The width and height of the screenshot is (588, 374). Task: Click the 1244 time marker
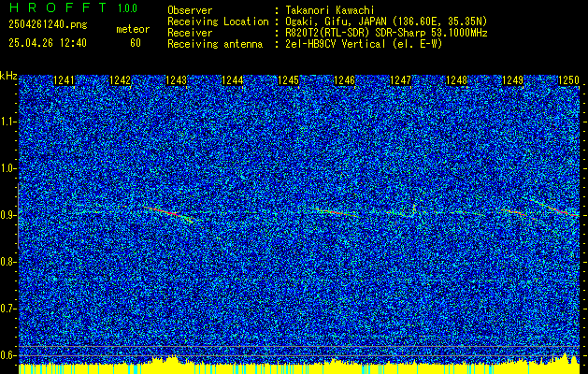click(232, 80)
